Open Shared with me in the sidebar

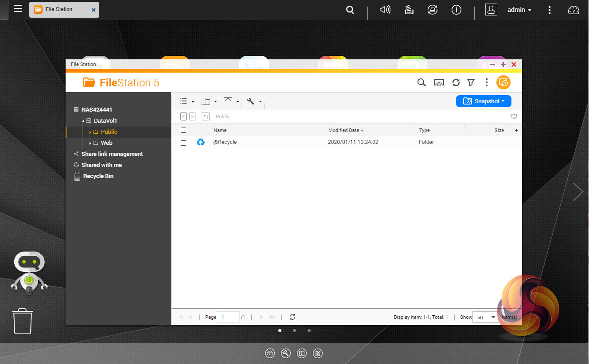point(101,165)
